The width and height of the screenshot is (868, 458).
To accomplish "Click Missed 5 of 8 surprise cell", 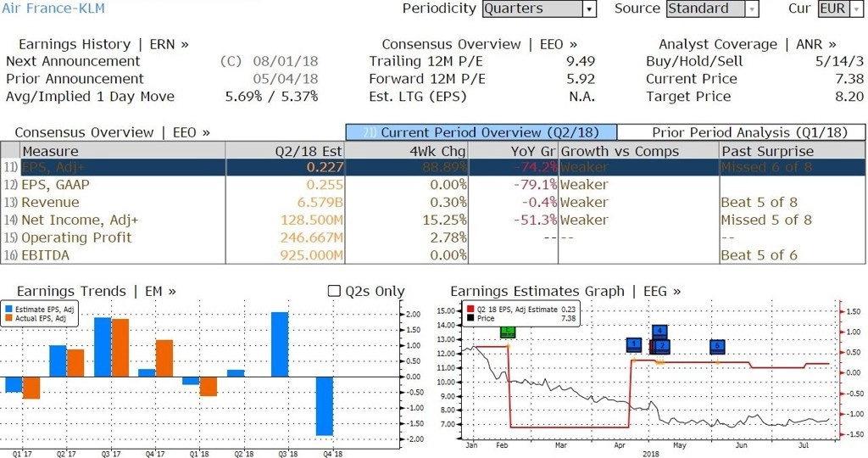I will (x=766, y=221).
